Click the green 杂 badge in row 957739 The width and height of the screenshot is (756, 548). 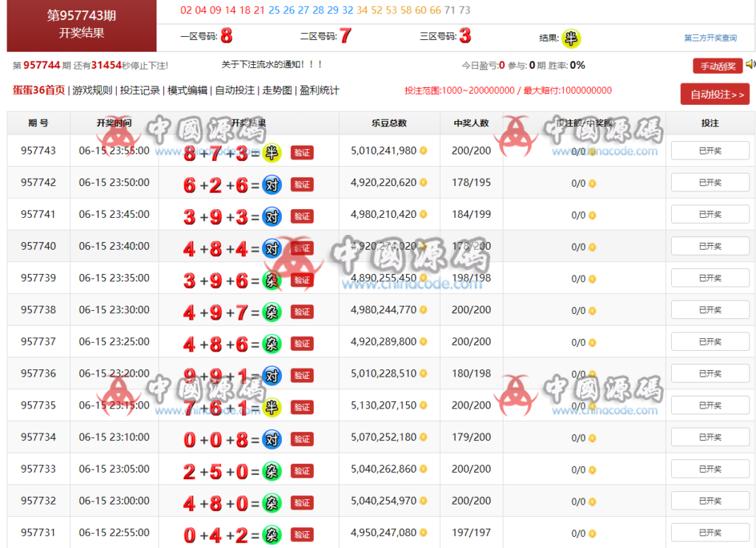click(272, 280)
